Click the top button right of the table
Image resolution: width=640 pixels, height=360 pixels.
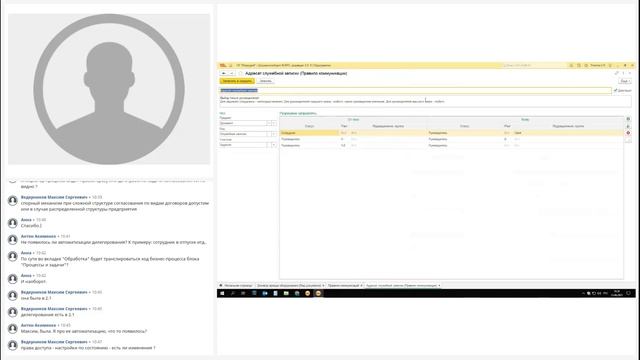(x=628, y=119)
